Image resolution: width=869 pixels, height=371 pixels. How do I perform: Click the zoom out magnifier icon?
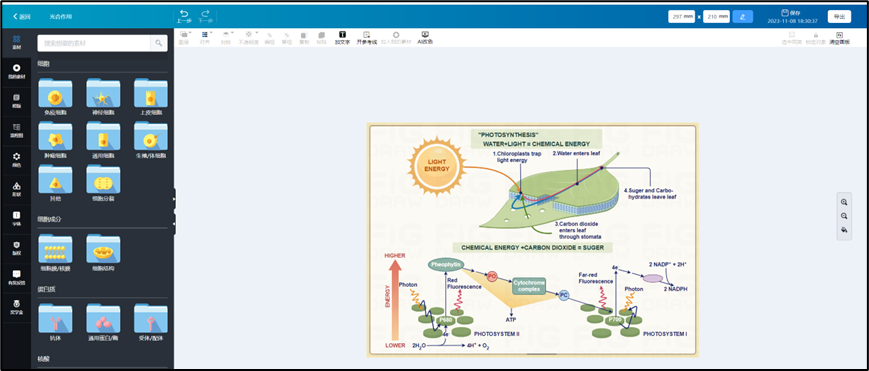point(844,216)
